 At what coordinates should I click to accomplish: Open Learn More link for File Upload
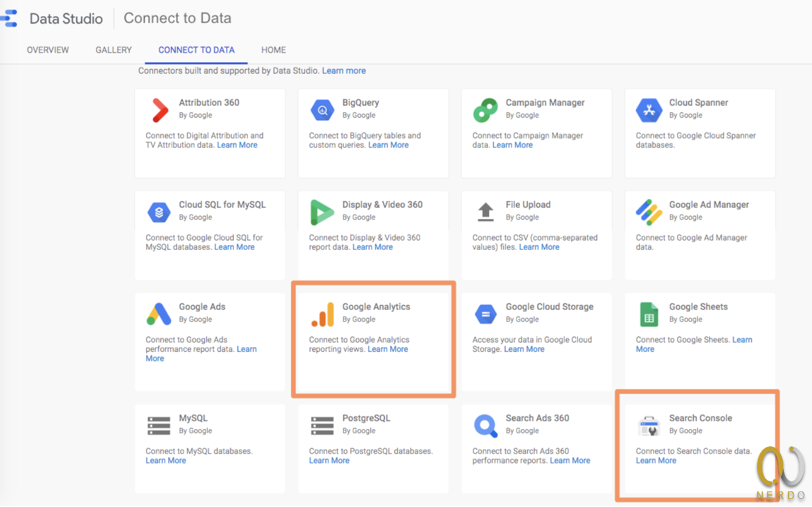539,247
